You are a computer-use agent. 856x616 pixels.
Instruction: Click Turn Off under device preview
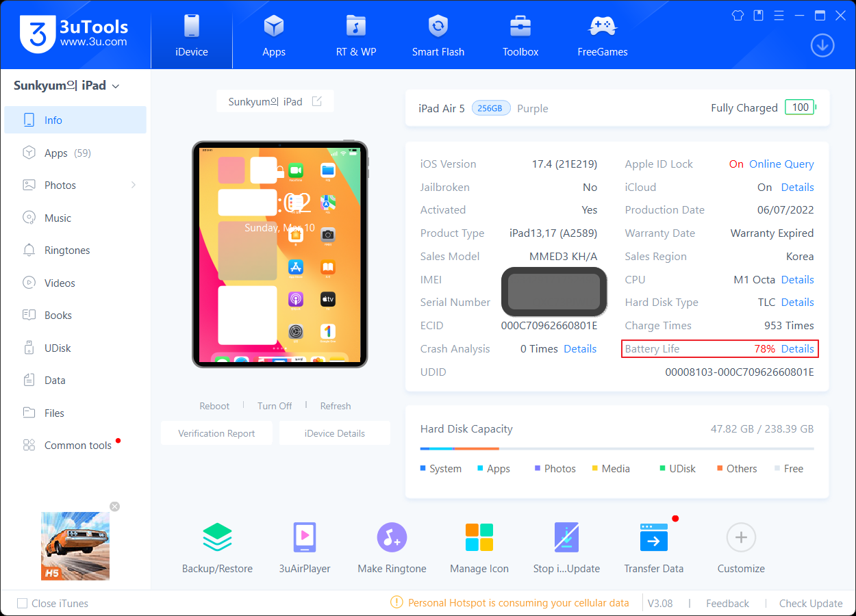(x=275, y=406)
